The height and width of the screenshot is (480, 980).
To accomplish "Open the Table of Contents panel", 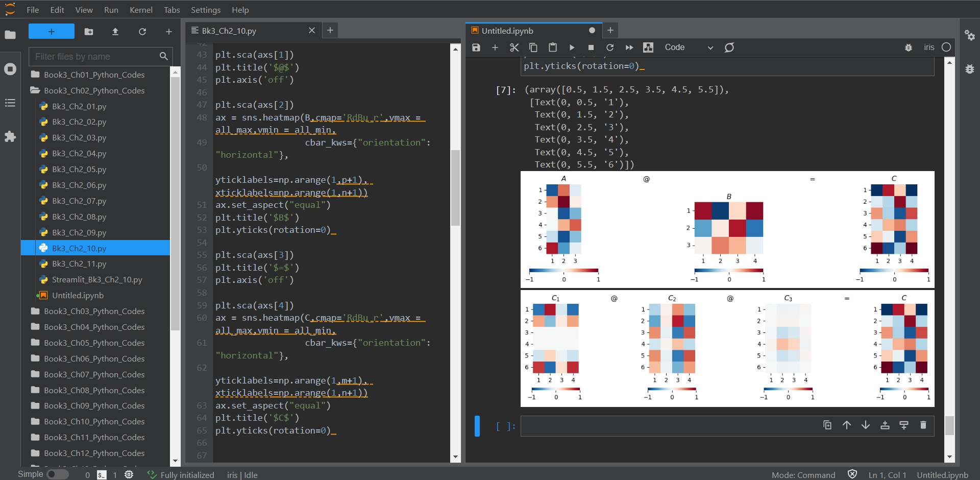I will [x=10, y=103].
